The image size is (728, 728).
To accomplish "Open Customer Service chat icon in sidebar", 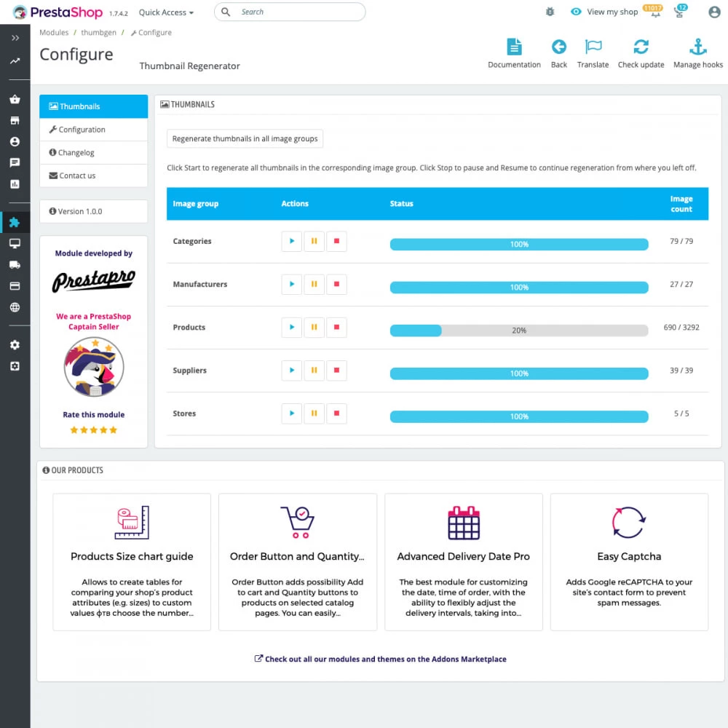I will tap(15, 162).
